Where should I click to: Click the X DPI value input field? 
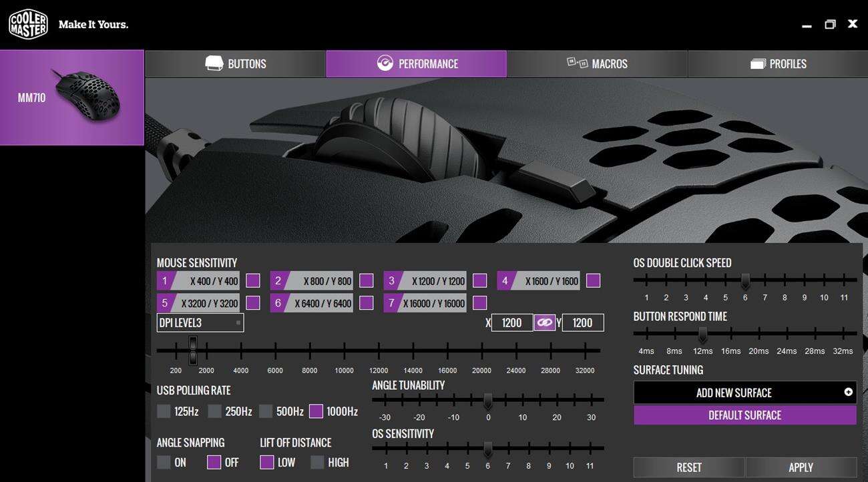tap(511, 323)
